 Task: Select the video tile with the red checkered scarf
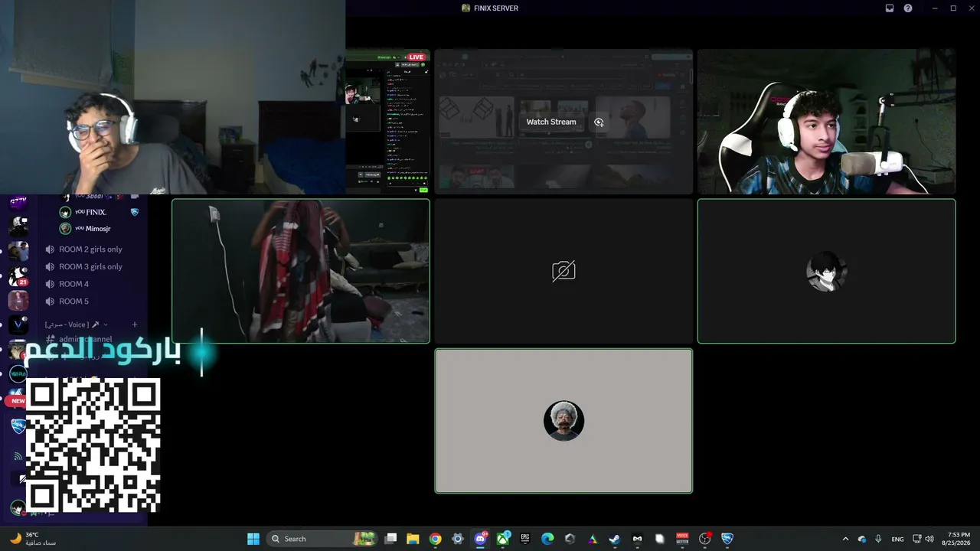click(x=301, y=271)
